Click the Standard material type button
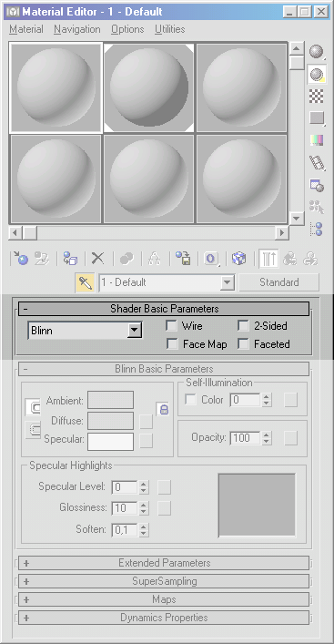334x644 pixels. 279,282
